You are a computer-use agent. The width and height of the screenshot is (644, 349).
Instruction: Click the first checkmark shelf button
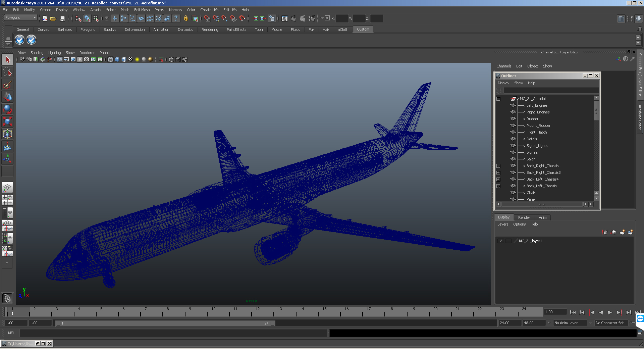click(x=20, y=40)
